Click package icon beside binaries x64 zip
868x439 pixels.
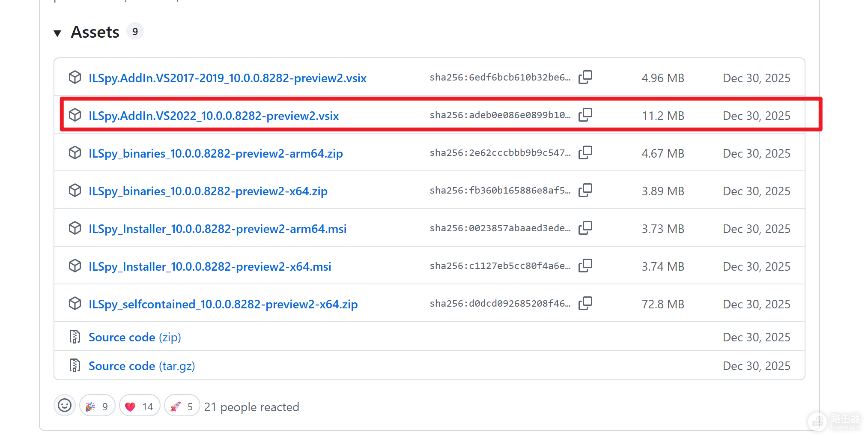point(75,190)
